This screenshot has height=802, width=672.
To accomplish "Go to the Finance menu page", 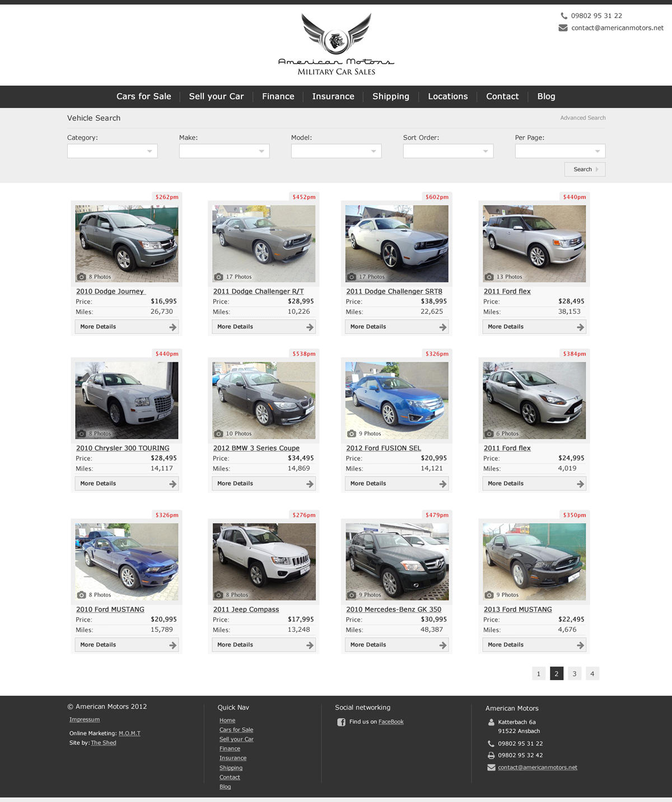I will [278, 96].
